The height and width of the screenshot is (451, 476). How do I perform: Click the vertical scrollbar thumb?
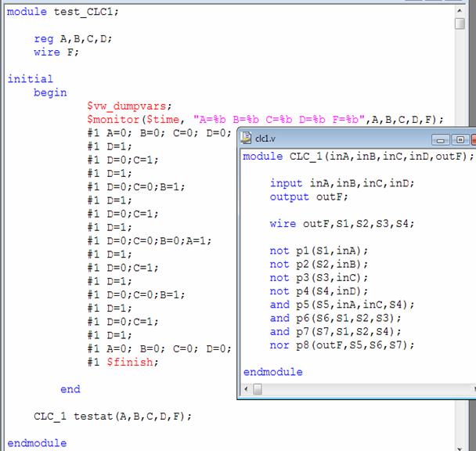[460, 23]
